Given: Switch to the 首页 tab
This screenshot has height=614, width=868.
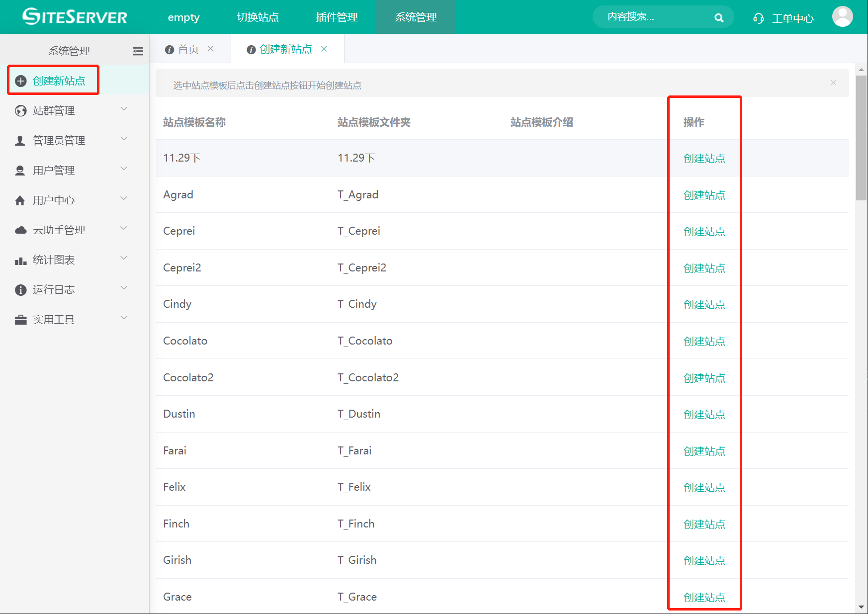Looking at the screenshot, I should [x=188, y=49].
